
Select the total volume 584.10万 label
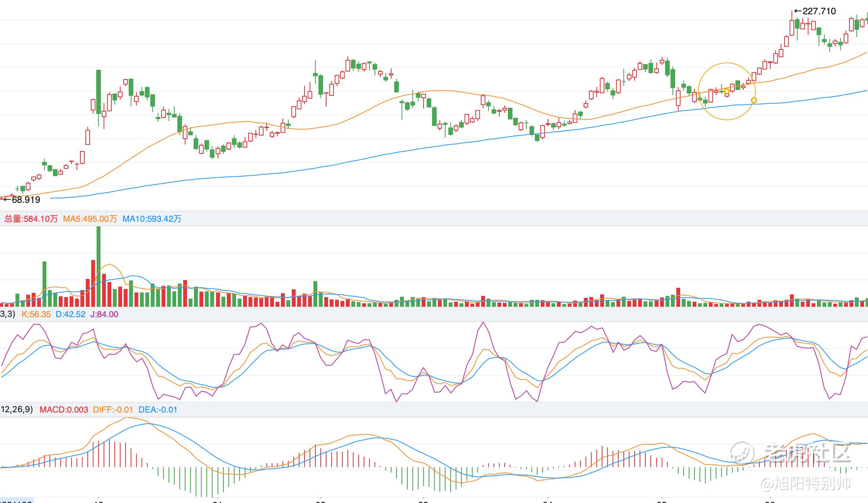point(31,219)
